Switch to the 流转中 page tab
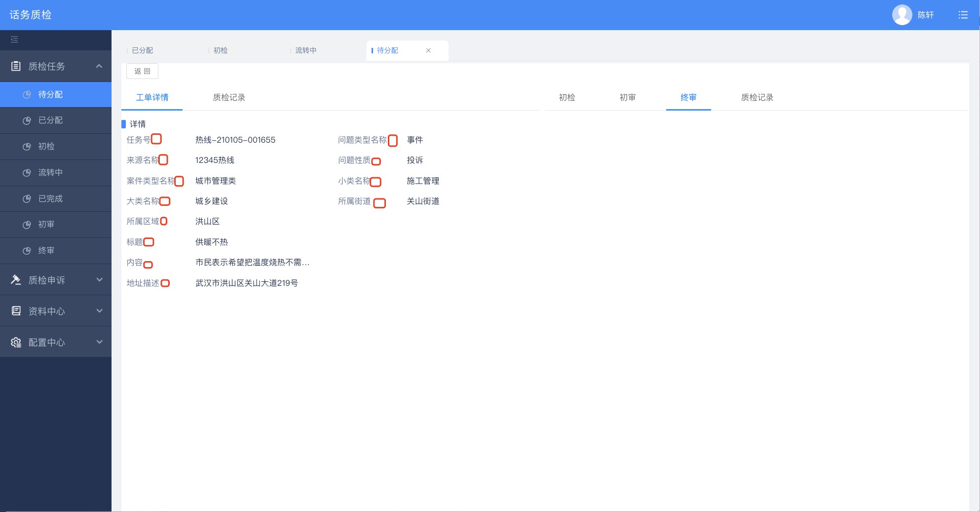Viewport: 980px width, 512px height. click(x=306, y=50)
